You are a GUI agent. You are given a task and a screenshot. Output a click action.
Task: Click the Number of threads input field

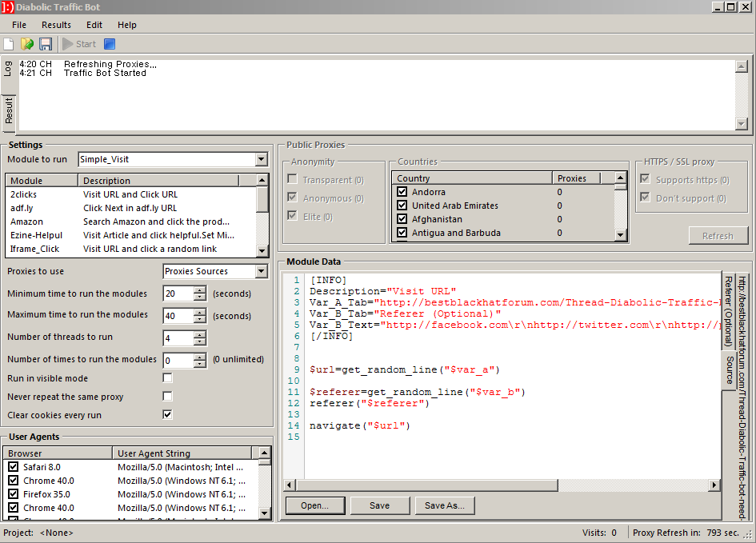click(x=179, y=338)
